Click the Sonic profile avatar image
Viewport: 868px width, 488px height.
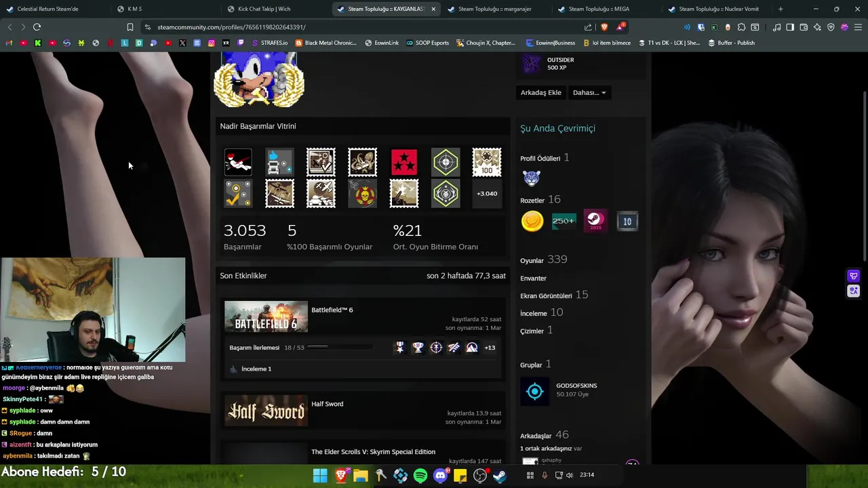(259, 80)
